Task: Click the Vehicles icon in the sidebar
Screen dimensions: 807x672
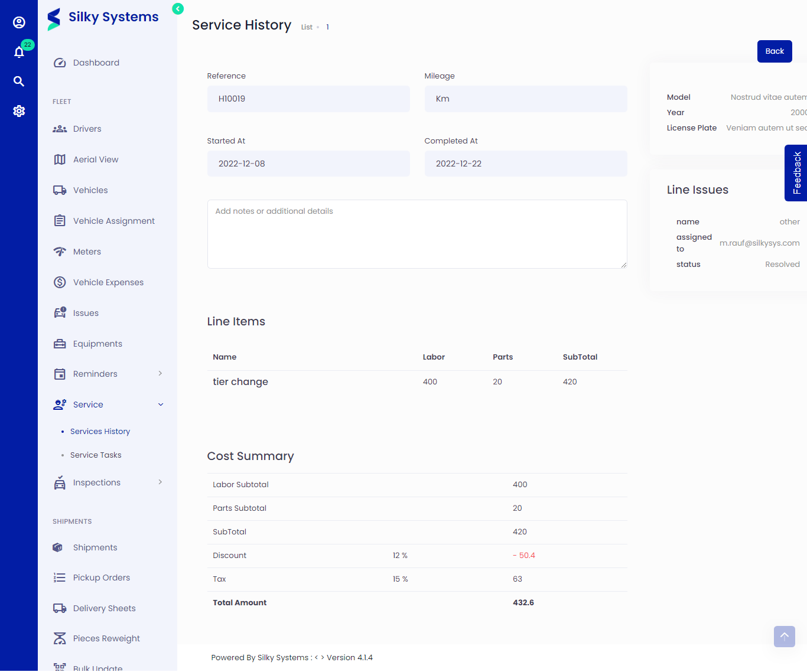Action: (60, 190)
